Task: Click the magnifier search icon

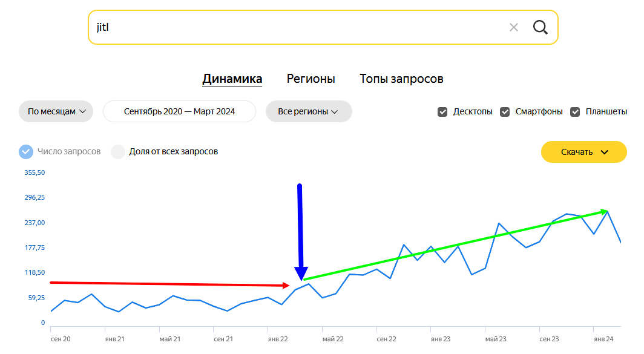Action: [x=540, y=27]
